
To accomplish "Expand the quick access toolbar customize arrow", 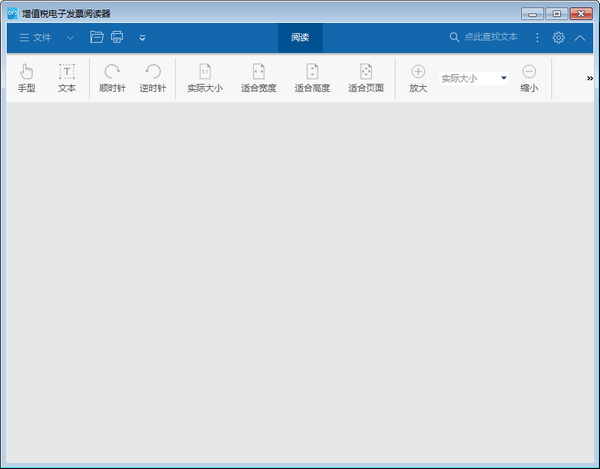I will point(142,38).
